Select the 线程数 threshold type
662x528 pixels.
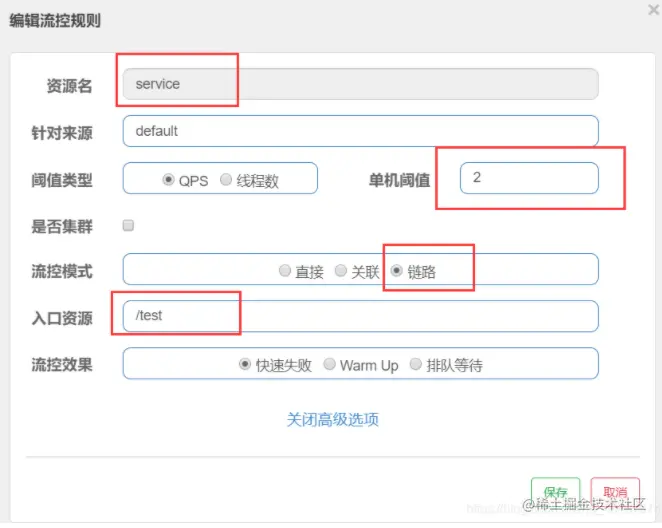[x=226, y=180]
